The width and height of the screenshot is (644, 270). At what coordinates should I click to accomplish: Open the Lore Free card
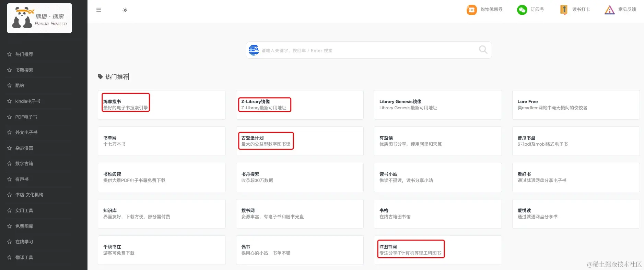pyautogui.click(x=576, y=105)
